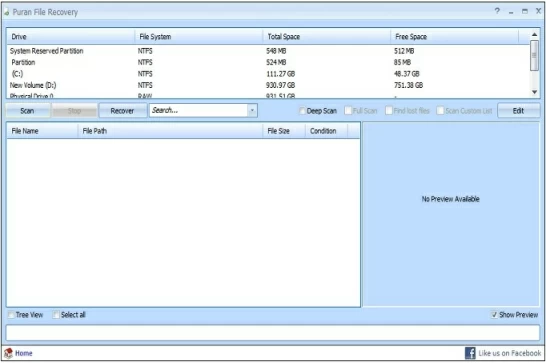Sort by the File Size column header
Viewport: 546px width, 363px height.
(x=284, y=131)
